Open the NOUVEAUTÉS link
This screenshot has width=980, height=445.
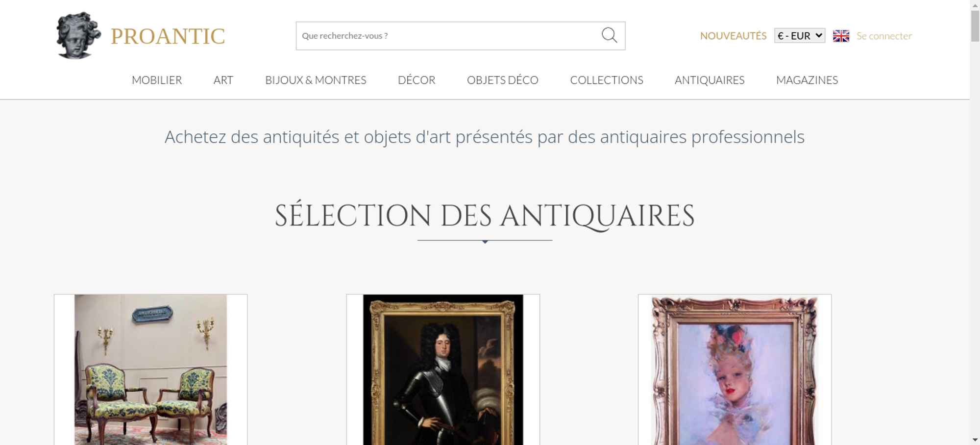click(733, 36)
